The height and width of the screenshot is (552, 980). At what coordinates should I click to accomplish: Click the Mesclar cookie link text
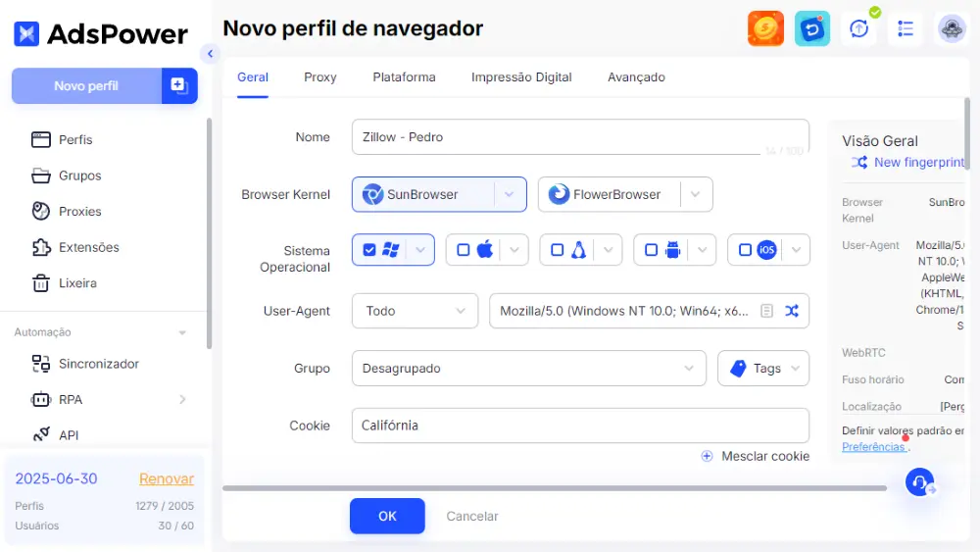click(765, 456)
